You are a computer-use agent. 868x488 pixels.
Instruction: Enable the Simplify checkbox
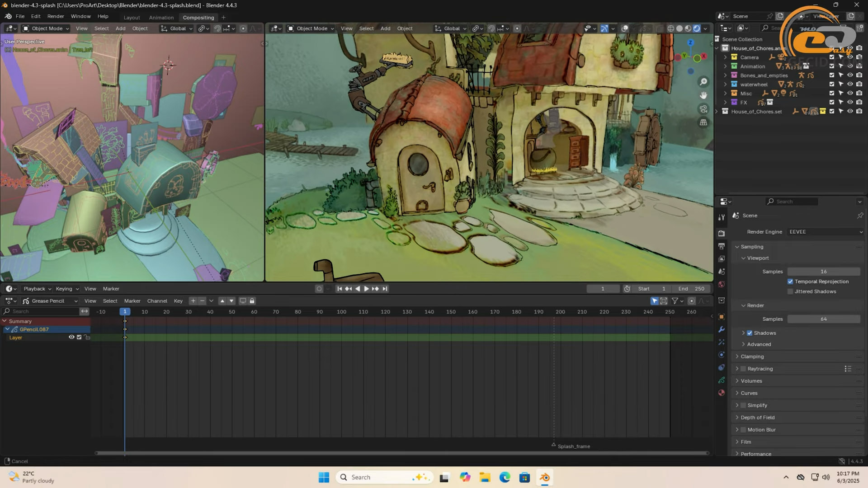coord(743,405)
